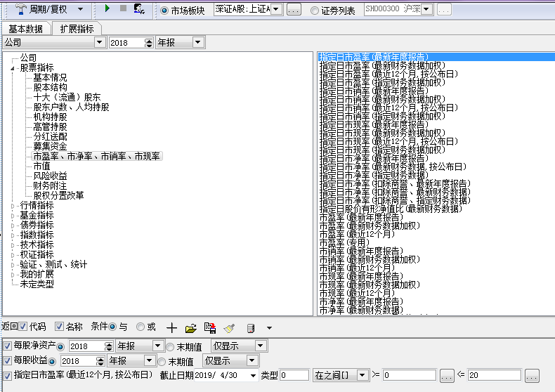Click ellipsis button after the >= value field
555x392 pixels.
[x=447, y=376]
